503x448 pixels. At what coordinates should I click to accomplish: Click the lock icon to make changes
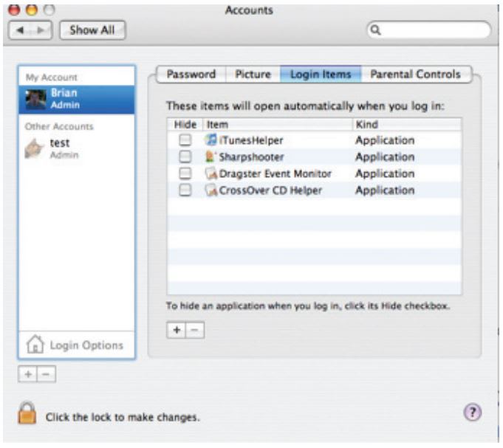pos(27,413)
